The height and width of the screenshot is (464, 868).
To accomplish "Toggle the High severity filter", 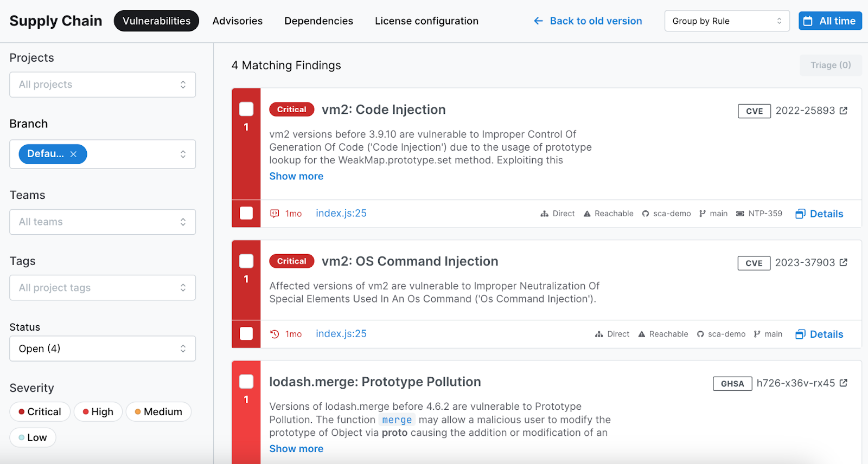I will pos(98,411).
